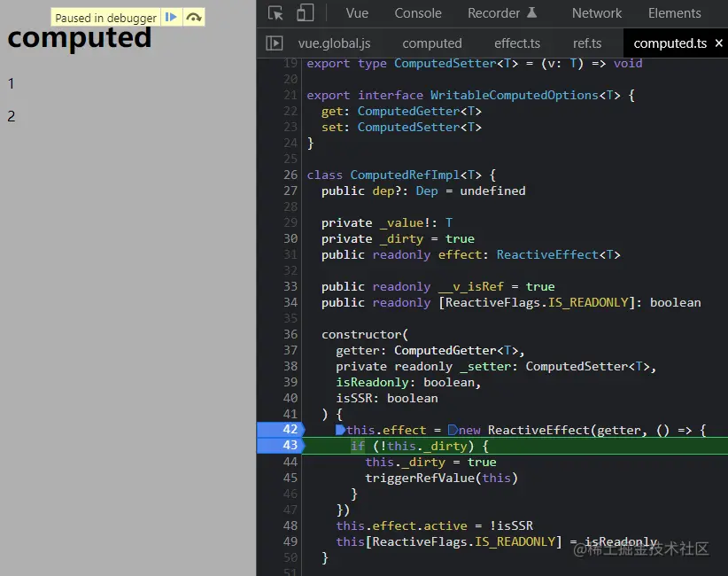Click 'ReactiveFlags.IS_READONLY' on line 34

coord(537,302)
